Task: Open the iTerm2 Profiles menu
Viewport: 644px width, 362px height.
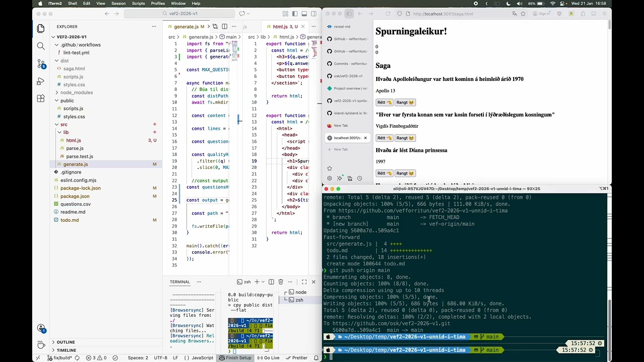Action: [157, 4]
